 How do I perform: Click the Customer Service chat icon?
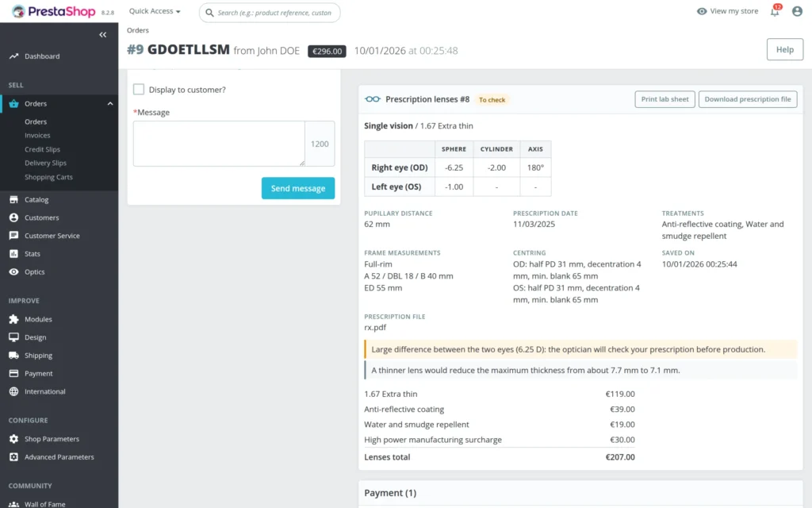(13, 235)
